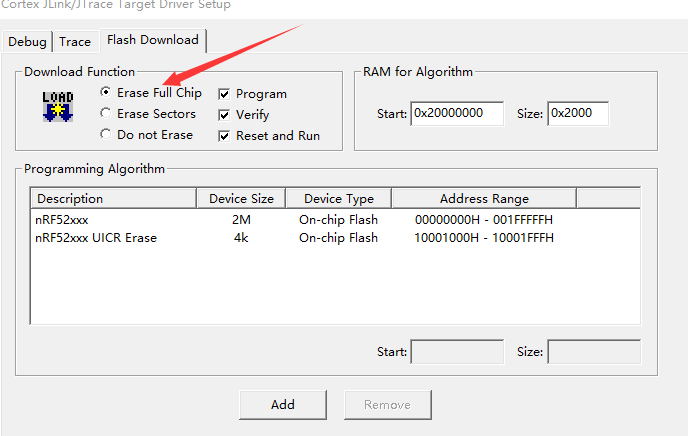Toggle the Program checkbox
This screenshot has height=436, width=688.
pos(253,94)
